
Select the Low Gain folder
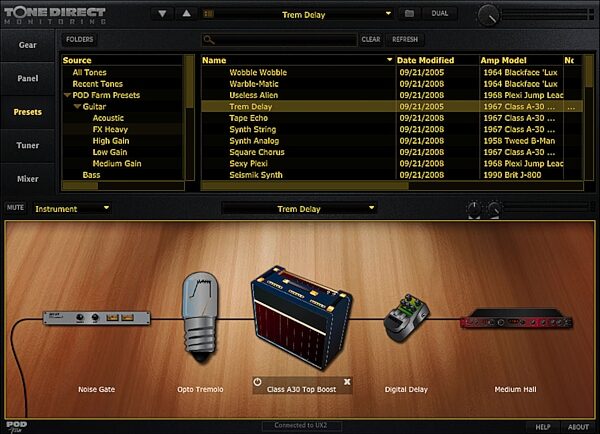109,152
